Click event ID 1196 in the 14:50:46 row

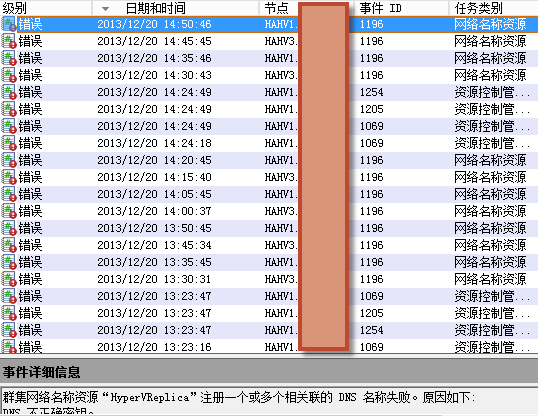tap(372, 24)
